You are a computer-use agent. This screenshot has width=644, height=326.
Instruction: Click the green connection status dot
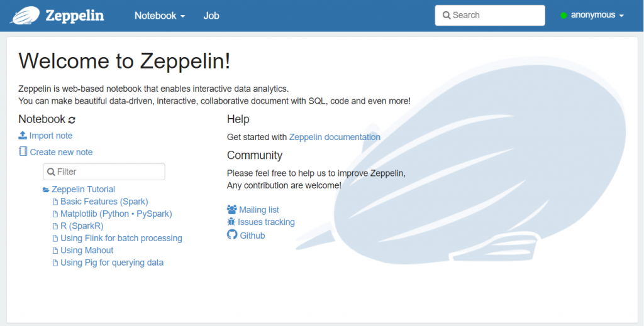564,16
